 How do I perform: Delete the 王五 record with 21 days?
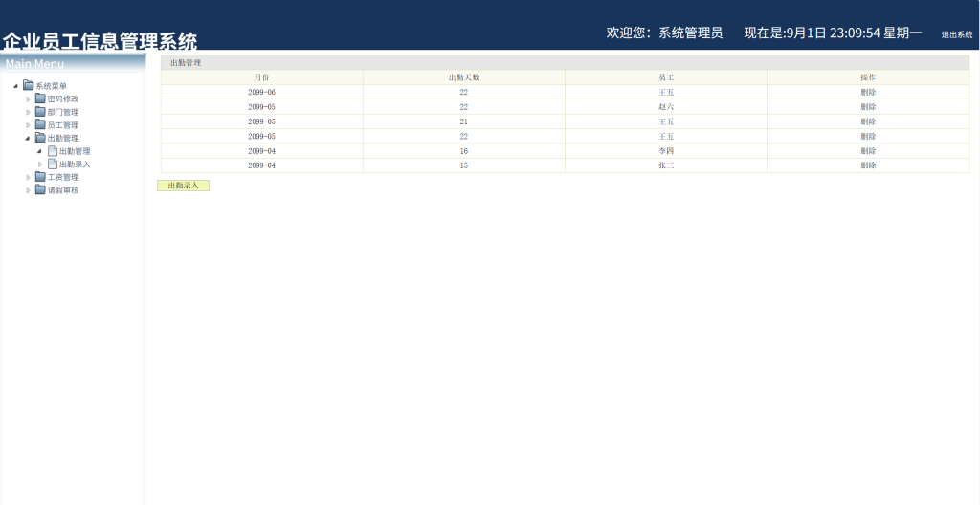[868, 121]
